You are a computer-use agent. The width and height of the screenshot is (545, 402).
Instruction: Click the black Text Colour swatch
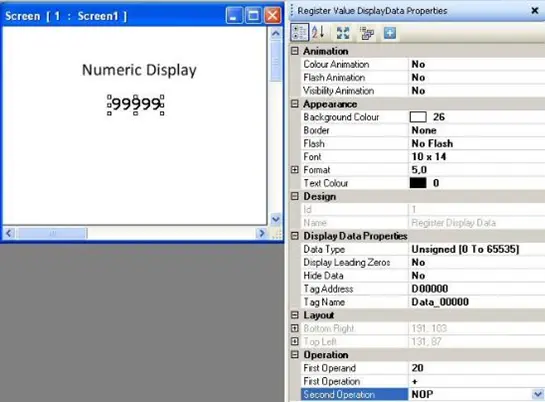click(x=418, y=183)
